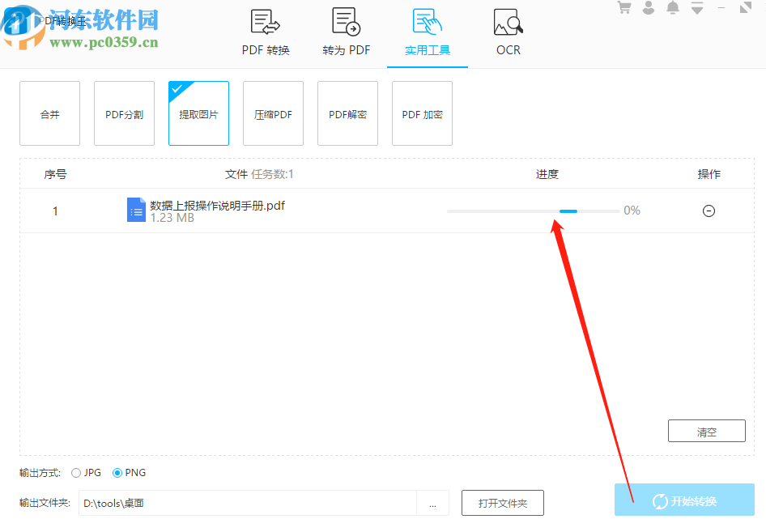Open the title bar dropdown chevron
766x532 pixels.
697,7
